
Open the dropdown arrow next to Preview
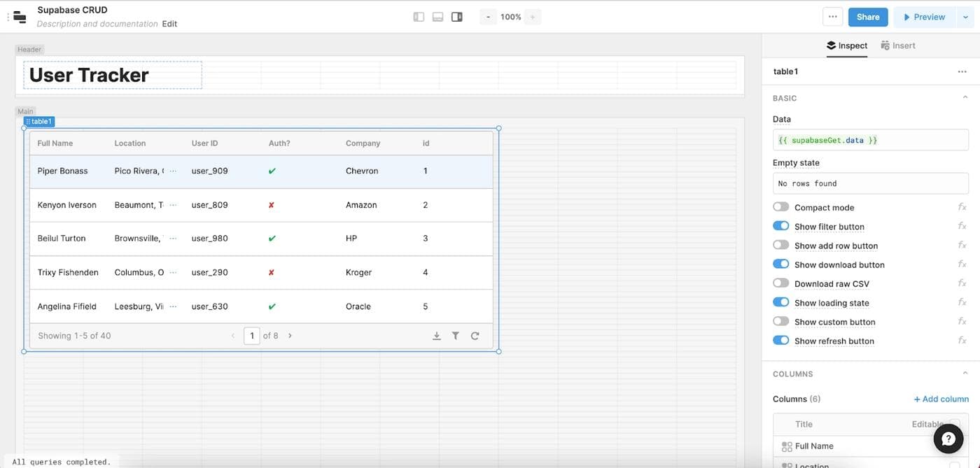coord(965,17)
